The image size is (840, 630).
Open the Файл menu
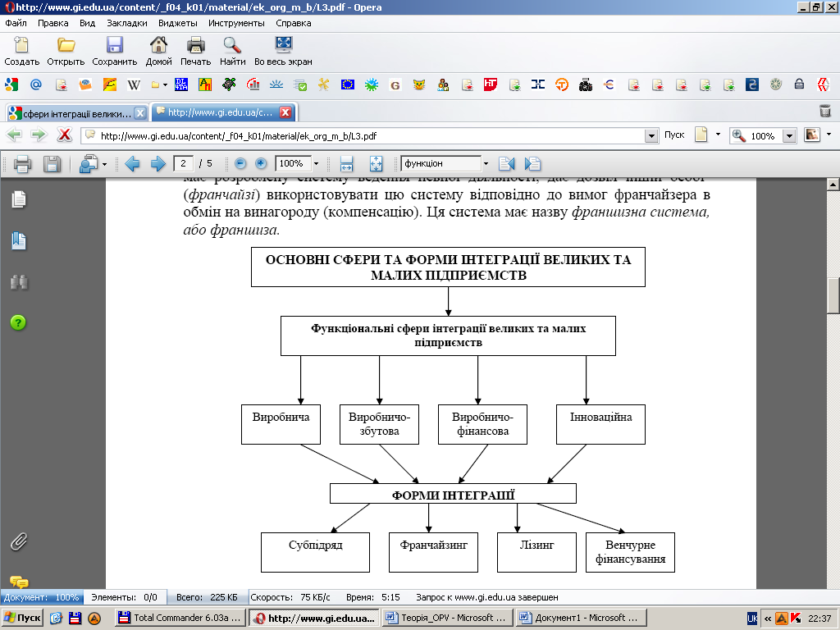[x=16, y=23]
